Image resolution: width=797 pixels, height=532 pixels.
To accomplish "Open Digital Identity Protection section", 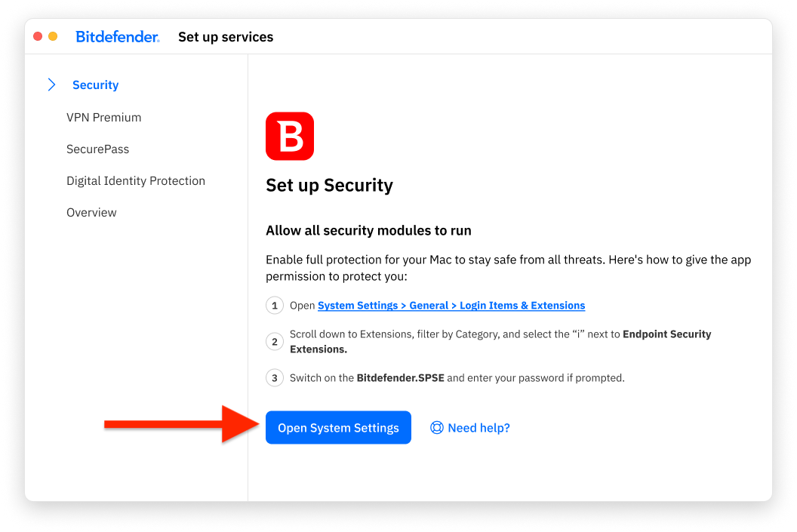I will [x=136, y=180].
